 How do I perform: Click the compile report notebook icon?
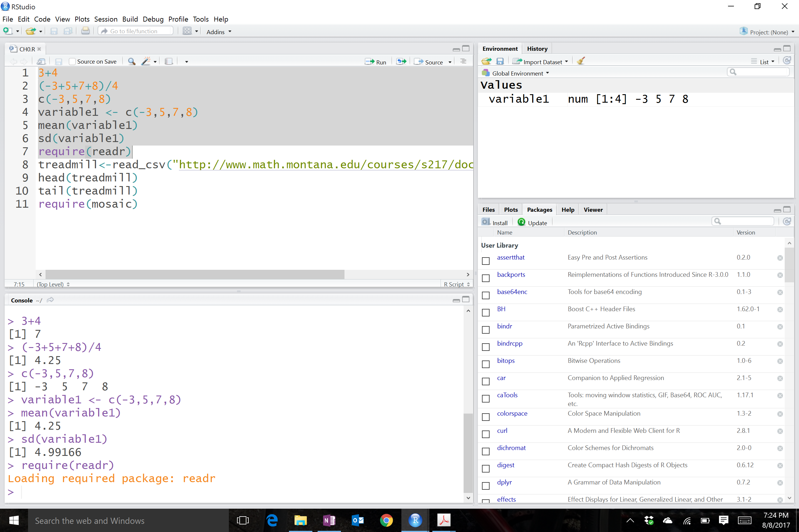point(169,62)
